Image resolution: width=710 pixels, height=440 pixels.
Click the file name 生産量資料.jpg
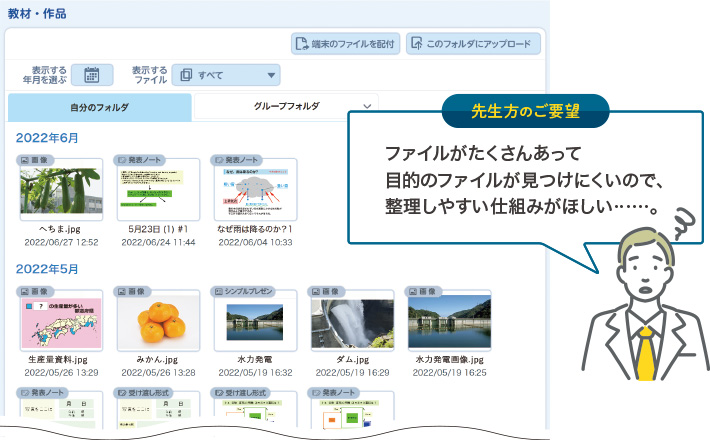[58, 359]
